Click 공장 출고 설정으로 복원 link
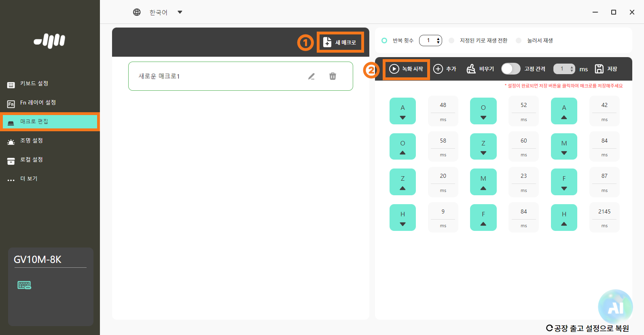Screen dimensions: 644x335 pos(588,328)
